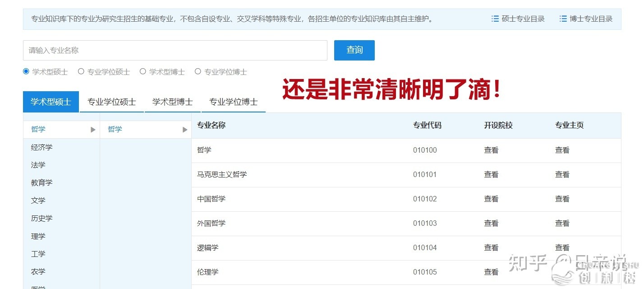The height and width of the screenshot is (289, 644).
Task: Select the 学术型硕士 radio button
Action: (26, 71)
